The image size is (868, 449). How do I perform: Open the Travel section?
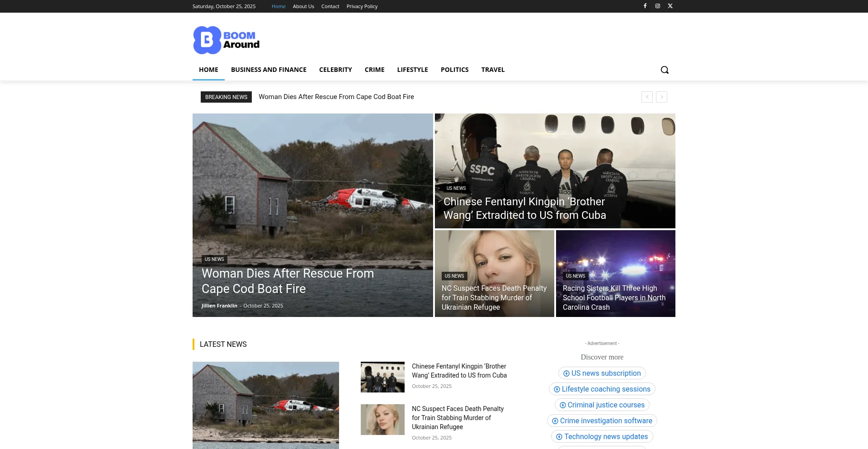pyautogui.click(x=493, y=70)
